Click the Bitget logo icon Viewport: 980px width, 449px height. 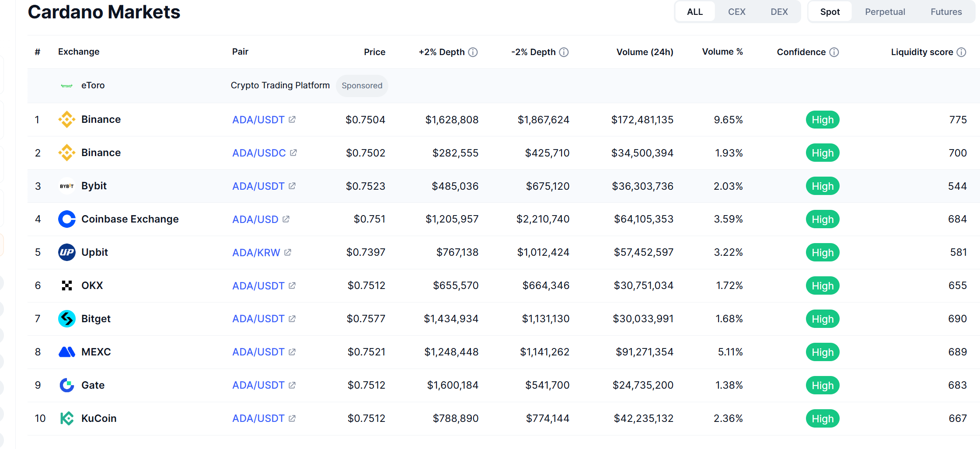pyautogui.click(x=67, y=319)
